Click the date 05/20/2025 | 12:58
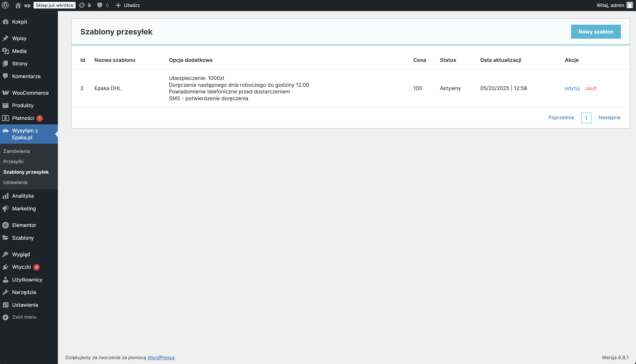 coord(503,88)
